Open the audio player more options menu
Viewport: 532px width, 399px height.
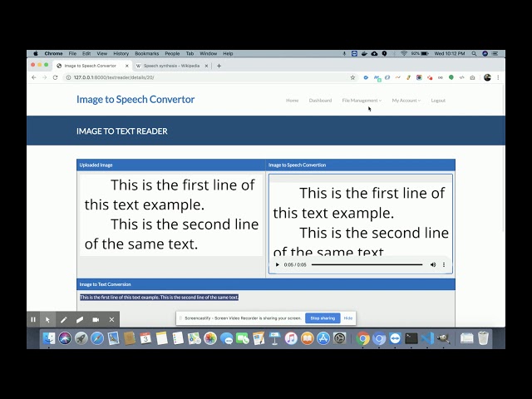coord(444,264)
